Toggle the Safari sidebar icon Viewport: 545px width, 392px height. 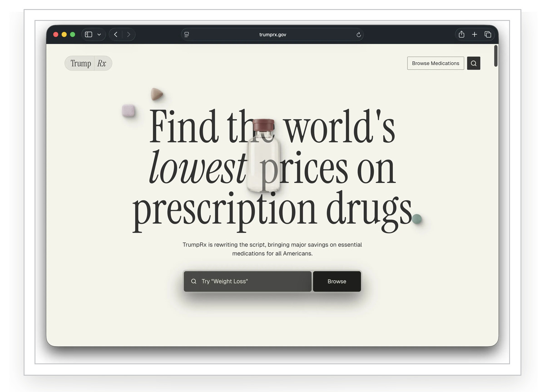[89, 35]
